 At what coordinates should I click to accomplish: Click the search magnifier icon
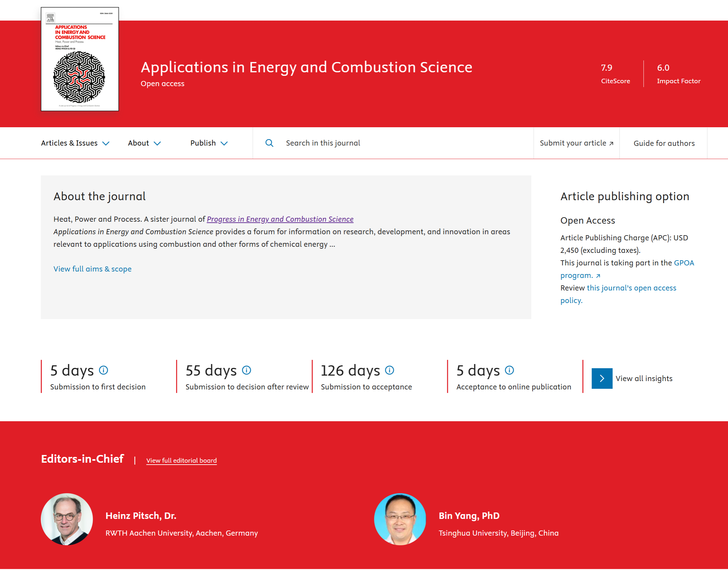pos(269,143)
